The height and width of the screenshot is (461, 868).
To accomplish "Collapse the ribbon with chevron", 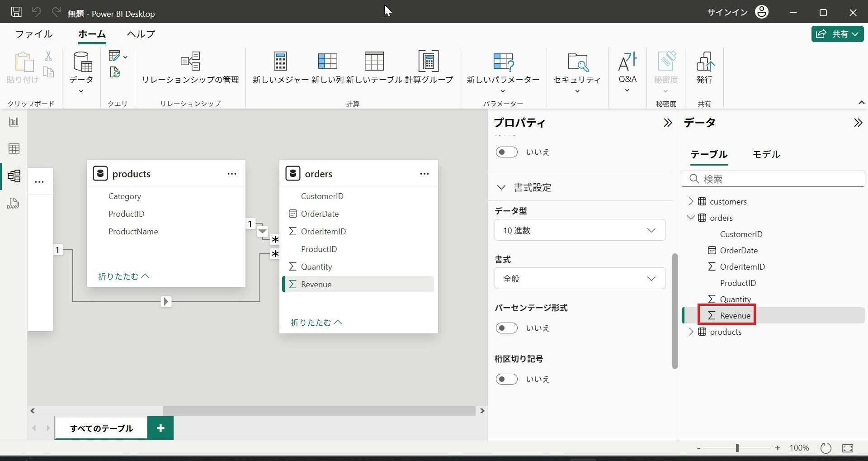I will coord(861,103).
